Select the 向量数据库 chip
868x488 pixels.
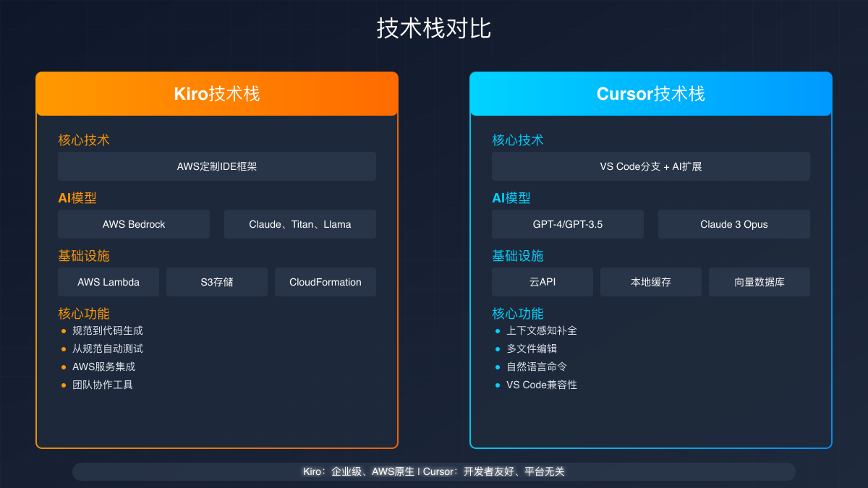[759, 282]
